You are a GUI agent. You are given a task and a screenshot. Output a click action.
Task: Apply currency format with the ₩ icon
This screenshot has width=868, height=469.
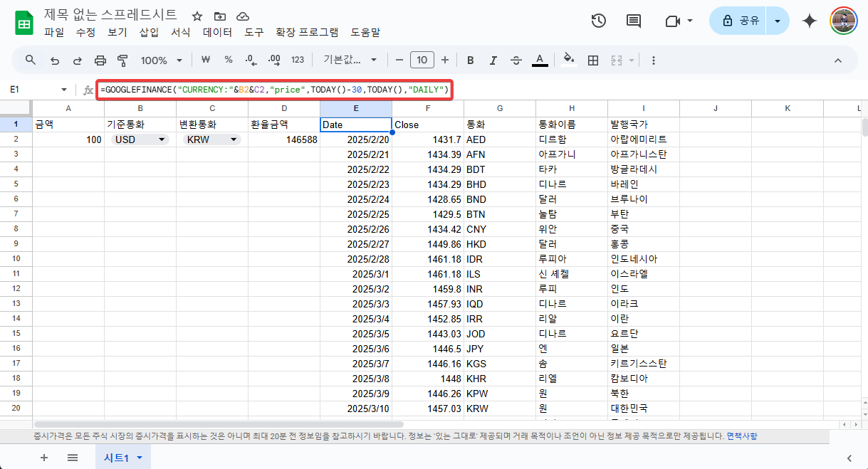205,60
